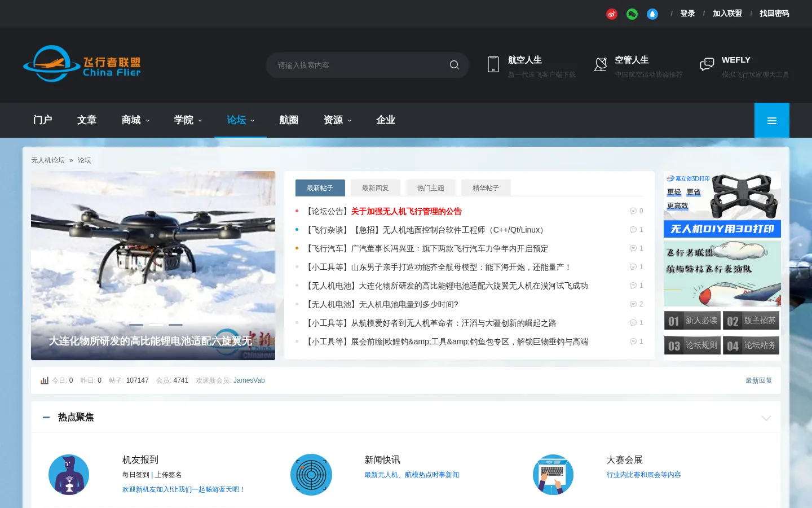Click the reply count icon on 论坛公告 row
Image resolution: width=812 pixels, height=508 pixels.
coord(633,211)
